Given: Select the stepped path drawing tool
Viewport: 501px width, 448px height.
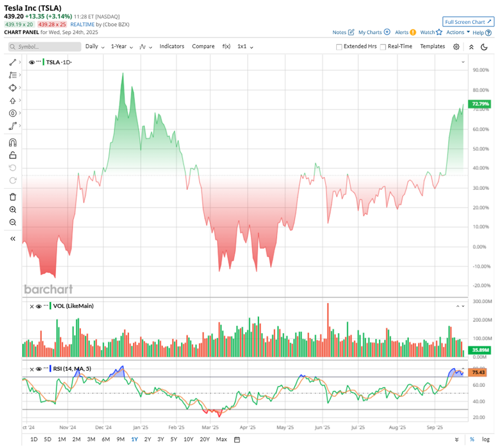Looking at the screenshot, I should tap(12, 126).
